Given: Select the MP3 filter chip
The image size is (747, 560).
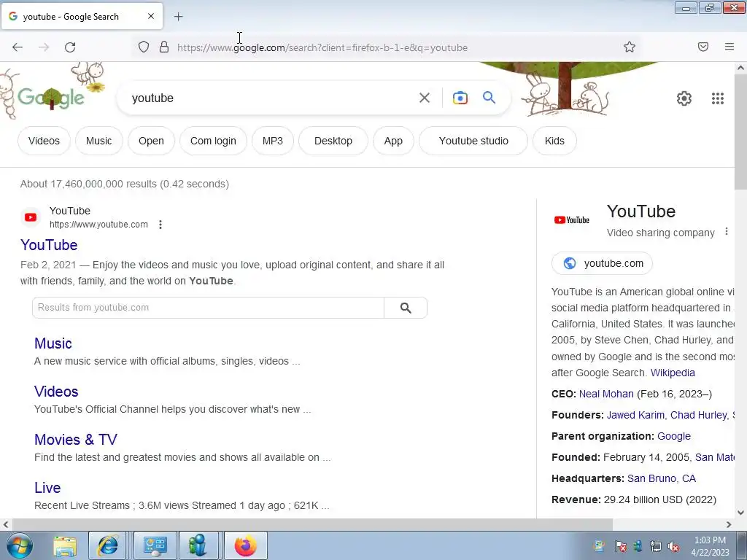Looking at the screenshot, I should tap(273, 141).
